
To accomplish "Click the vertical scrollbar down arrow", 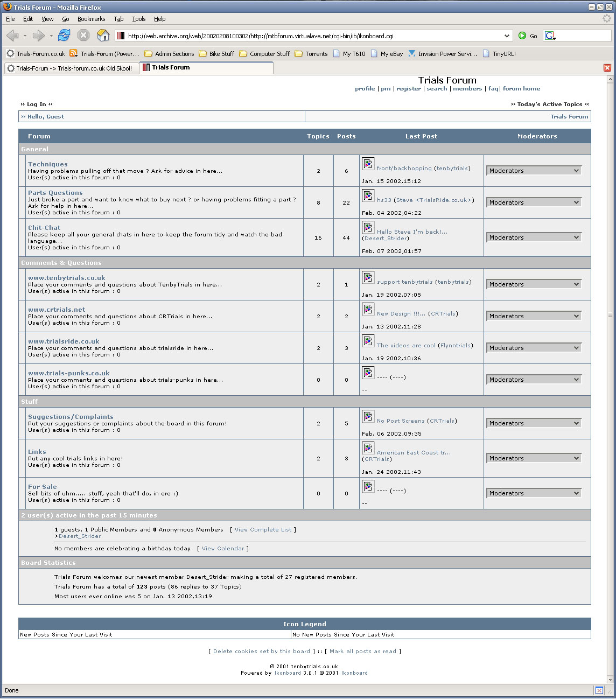I will pos(610,680).
